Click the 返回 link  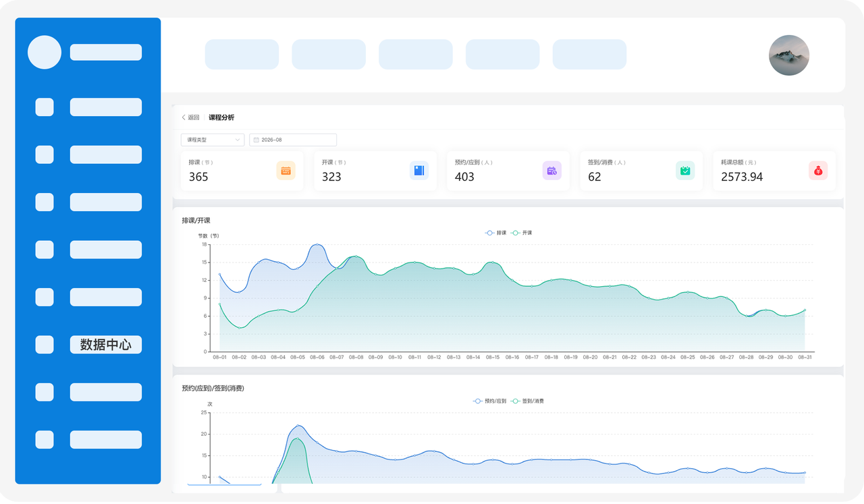(194, 117)
